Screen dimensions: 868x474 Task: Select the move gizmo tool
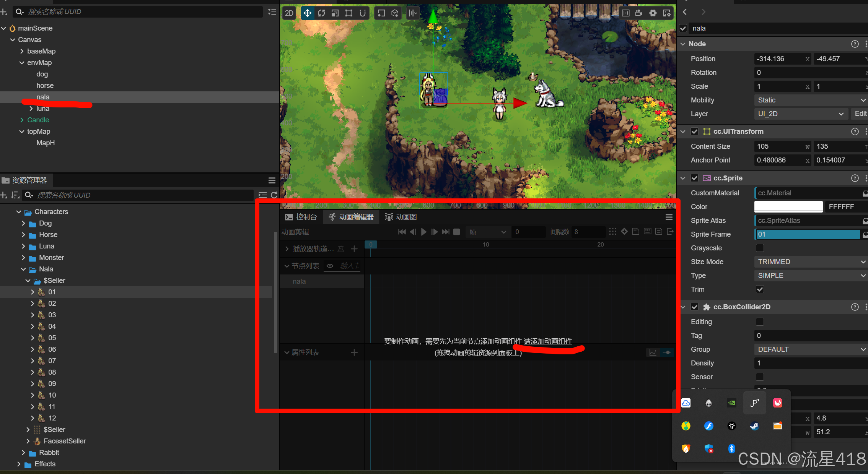tap(307, 13)
